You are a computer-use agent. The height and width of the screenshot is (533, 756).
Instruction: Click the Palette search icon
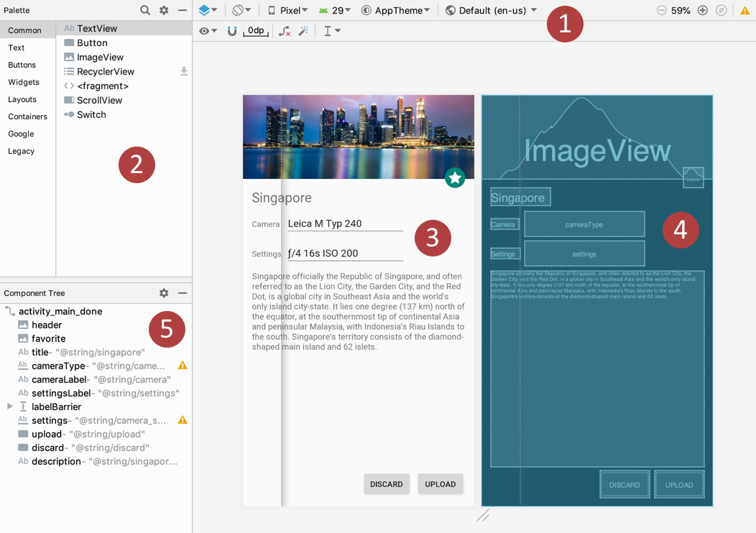(145, 11)
